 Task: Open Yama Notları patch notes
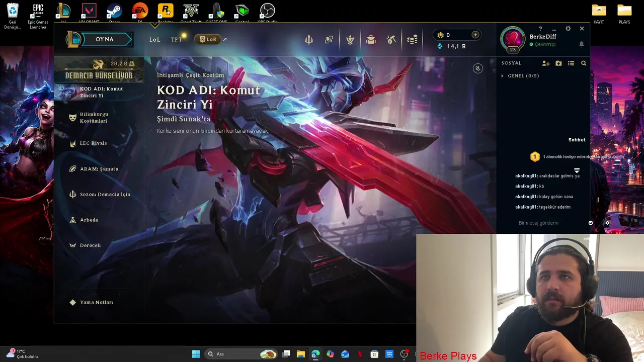92,303
